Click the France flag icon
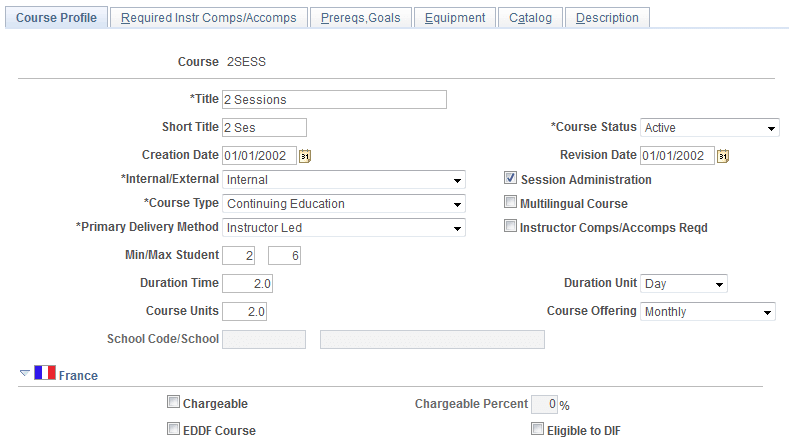Screen dimensions: 789x444 pyautogui.click(x=45, y=373)
